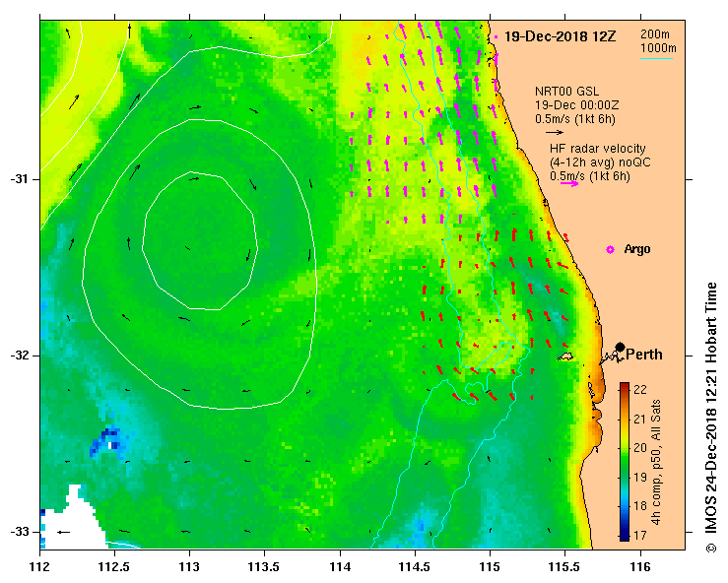Click the 115.5 longitude axis label
The width and height of the screenshot is (728, 583).
(x=565, y=567)
